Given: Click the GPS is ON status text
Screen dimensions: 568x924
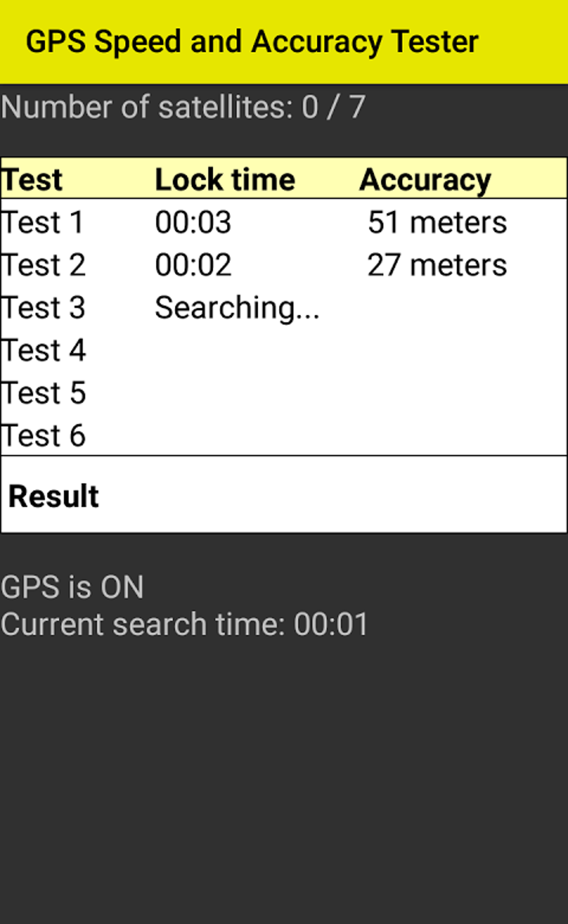Looking at the screenshot, I should (72, 587).
